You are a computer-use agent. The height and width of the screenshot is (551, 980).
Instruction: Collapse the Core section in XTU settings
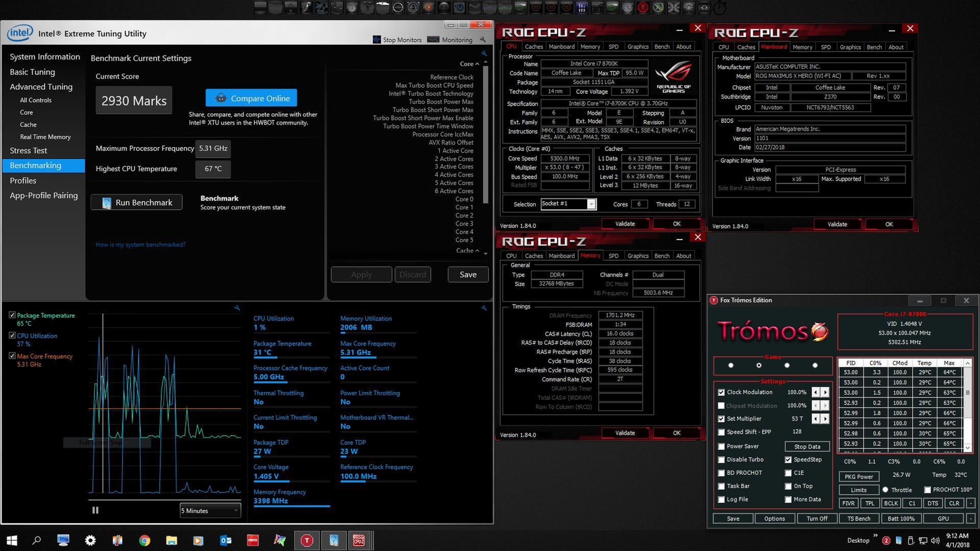[x=477, y=64]
